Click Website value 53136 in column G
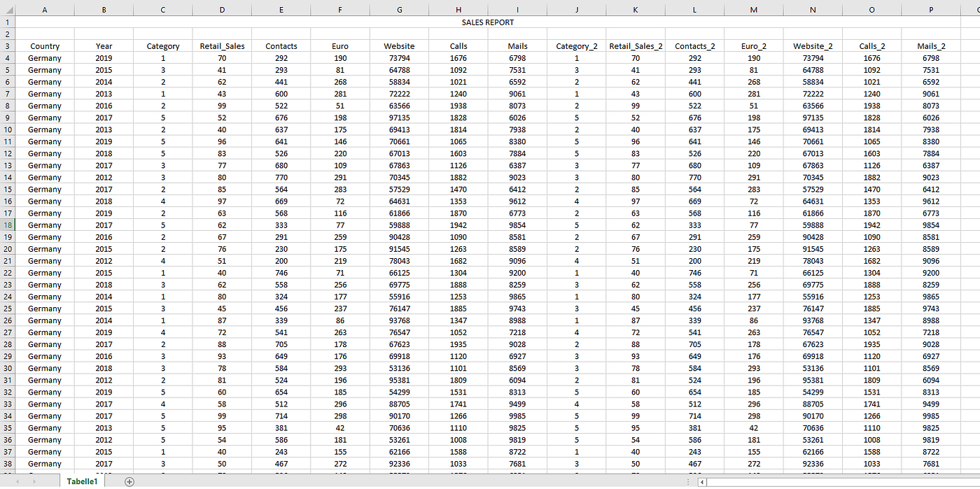The image size is (980, 489). (399, 369)
